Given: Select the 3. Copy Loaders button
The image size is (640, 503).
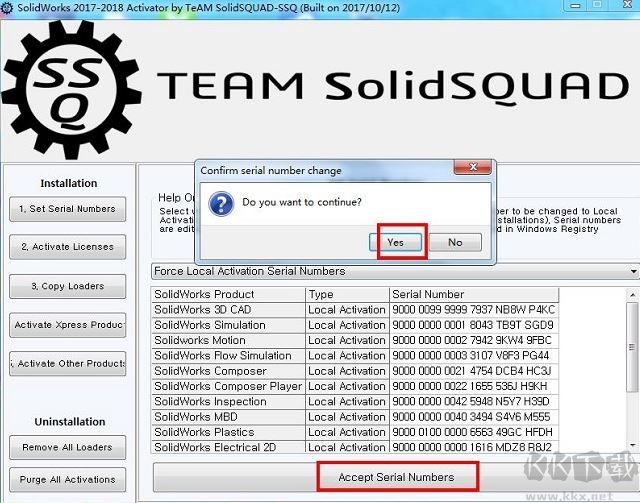Looking at the screenshot, I should 67,286.
